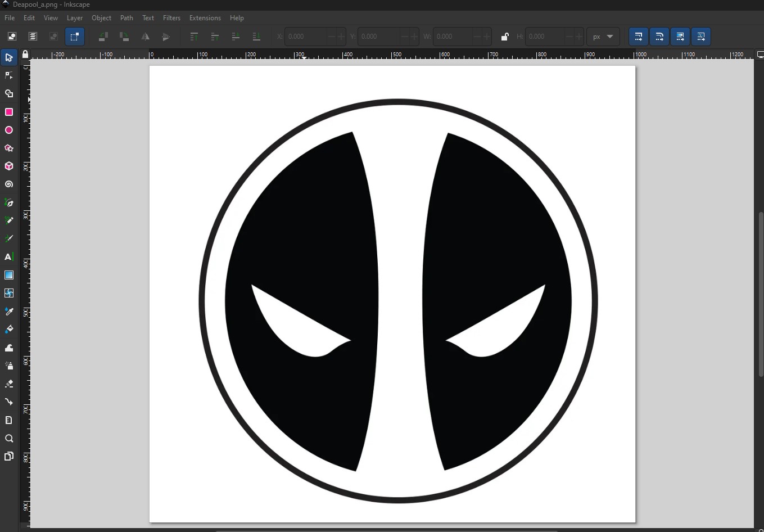764x532 pixels.
Task: Open the Help menu
Action: pyautogui.click(x=237, y=18)
